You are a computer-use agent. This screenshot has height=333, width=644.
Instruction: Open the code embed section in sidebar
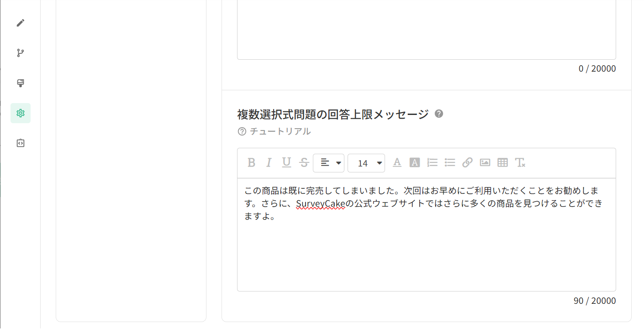point(21,143)
